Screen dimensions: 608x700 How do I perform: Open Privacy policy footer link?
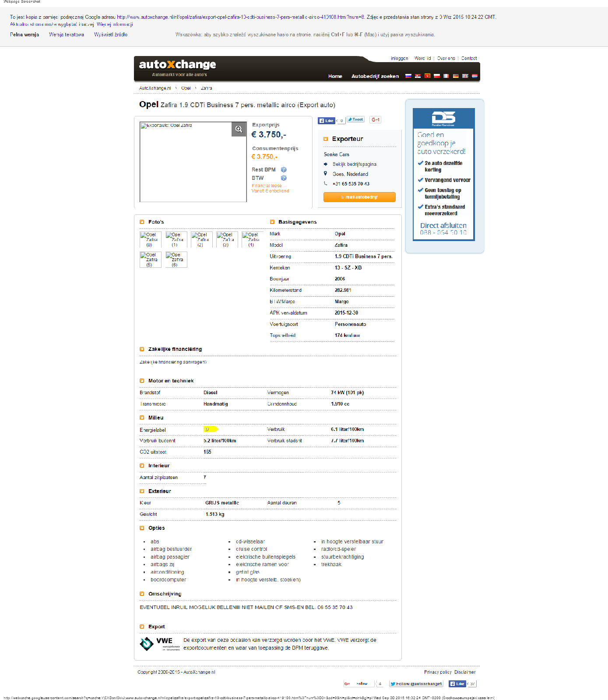point(438,672)
